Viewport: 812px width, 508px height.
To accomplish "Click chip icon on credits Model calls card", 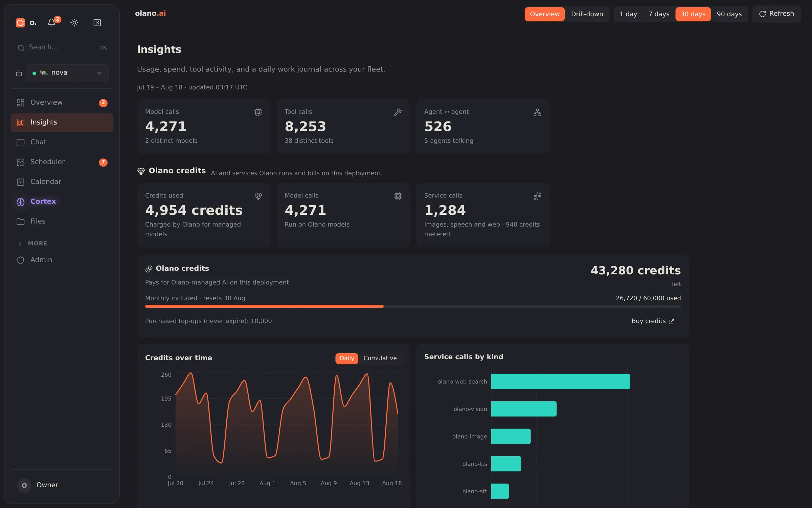I will point(398,196).
